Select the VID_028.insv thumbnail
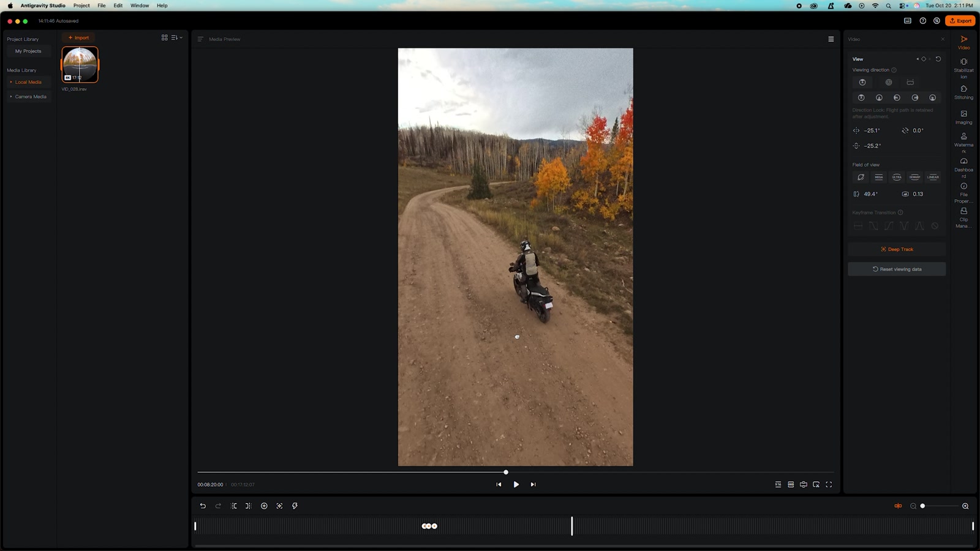Viewport: 980px width, 551px height. point(80,64)
